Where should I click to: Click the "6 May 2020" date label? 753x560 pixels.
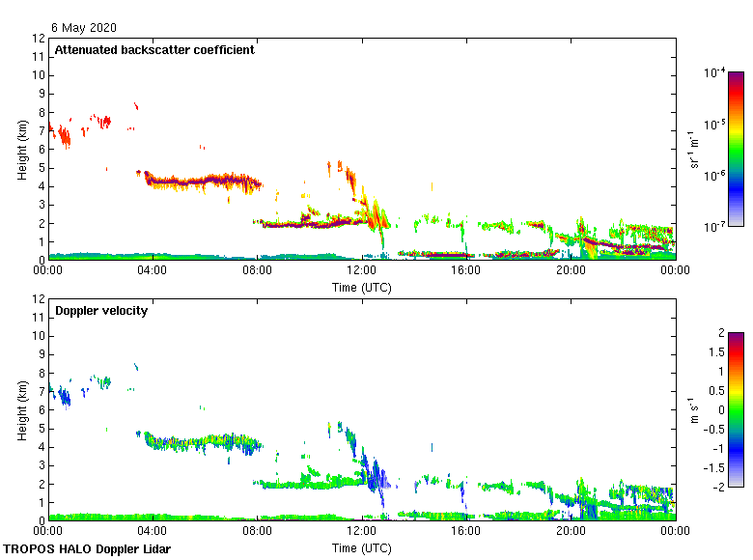tap(85, 27)
